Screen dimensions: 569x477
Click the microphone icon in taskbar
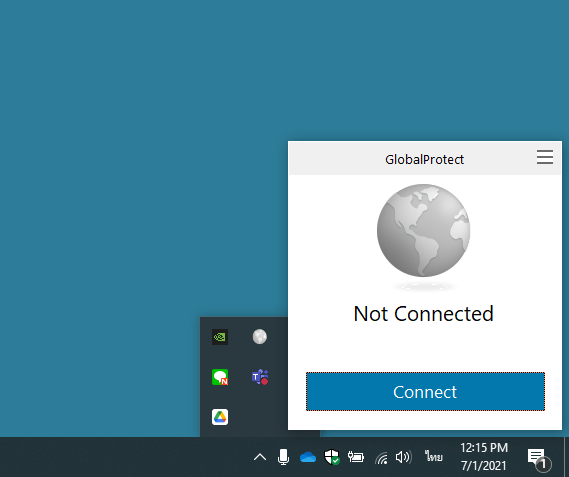tap(283, 457)
